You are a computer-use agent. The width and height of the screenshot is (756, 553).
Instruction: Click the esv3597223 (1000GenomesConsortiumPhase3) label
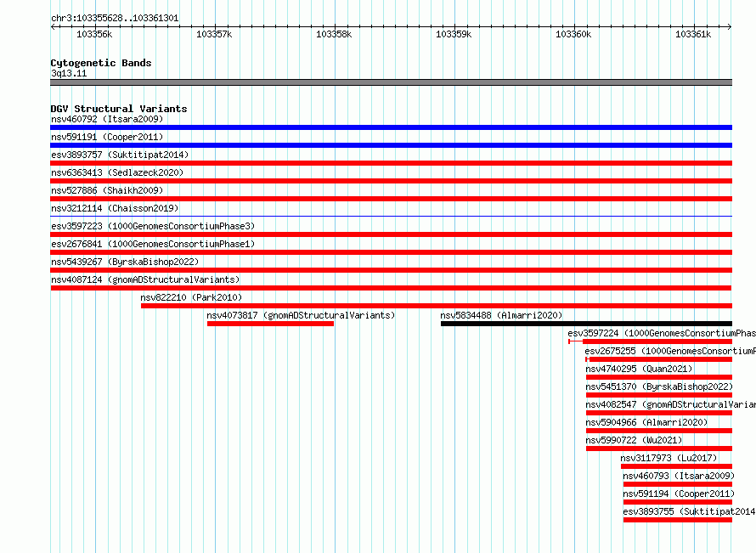[x=153, y=226]
